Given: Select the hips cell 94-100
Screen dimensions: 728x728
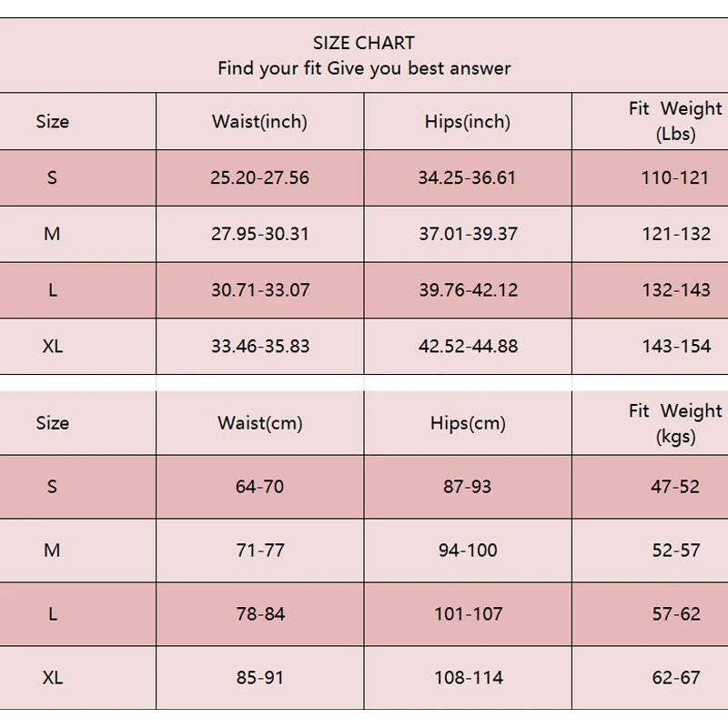Looking at the screenshot, I should pos(468,551).
